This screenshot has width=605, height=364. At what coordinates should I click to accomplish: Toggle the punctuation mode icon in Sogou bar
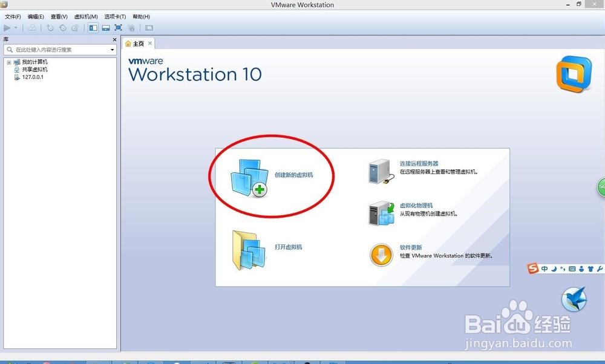coord(563,268)
